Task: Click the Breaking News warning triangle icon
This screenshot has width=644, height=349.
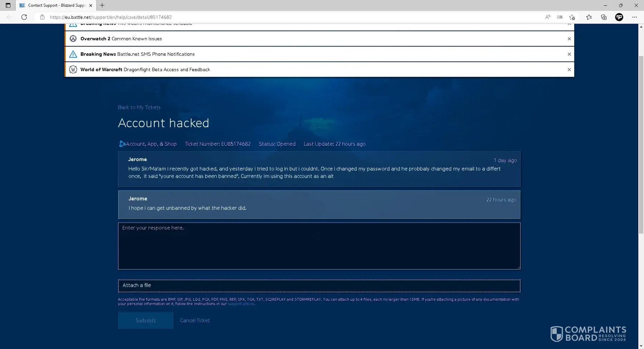Action: click(73, 54)
